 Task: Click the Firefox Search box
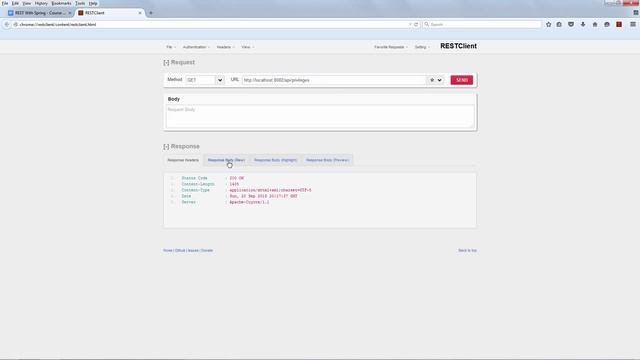coord(482,24)
